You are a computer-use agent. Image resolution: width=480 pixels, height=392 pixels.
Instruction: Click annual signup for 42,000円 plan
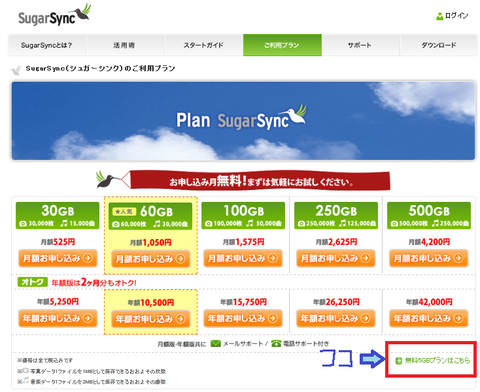pos(429,318)
